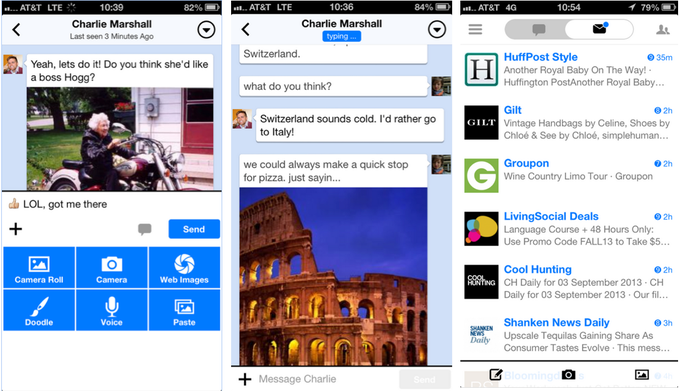Toggle the speech bubble next to Send

pyautogui.click(x=145, y=229)
